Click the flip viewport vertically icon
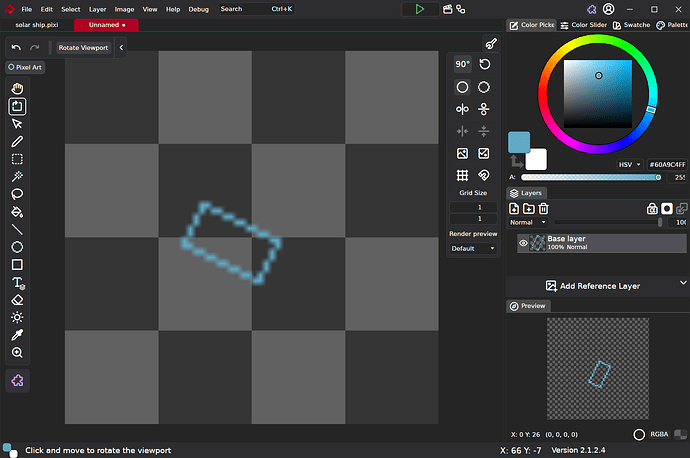 tap(484, 109)
